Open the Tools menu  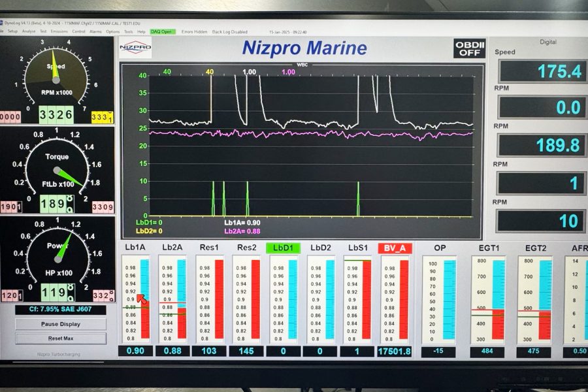[x=129, y=32]
